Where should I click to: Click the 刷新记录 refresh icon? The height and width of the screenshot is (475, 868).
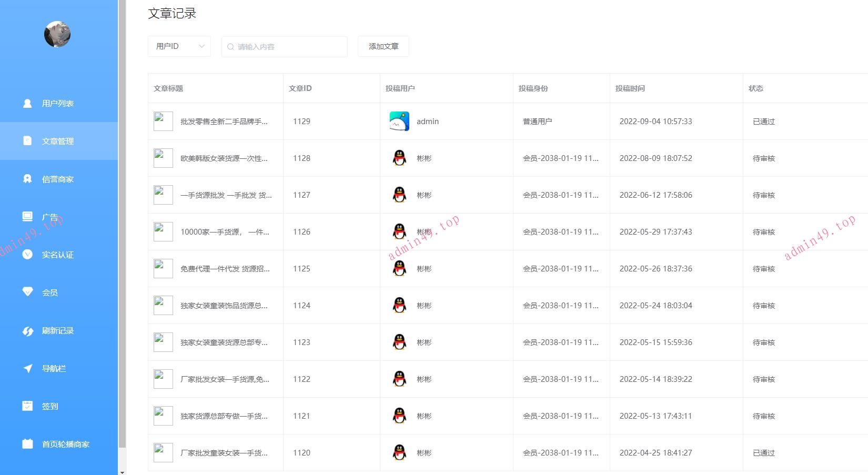[27, 330]
